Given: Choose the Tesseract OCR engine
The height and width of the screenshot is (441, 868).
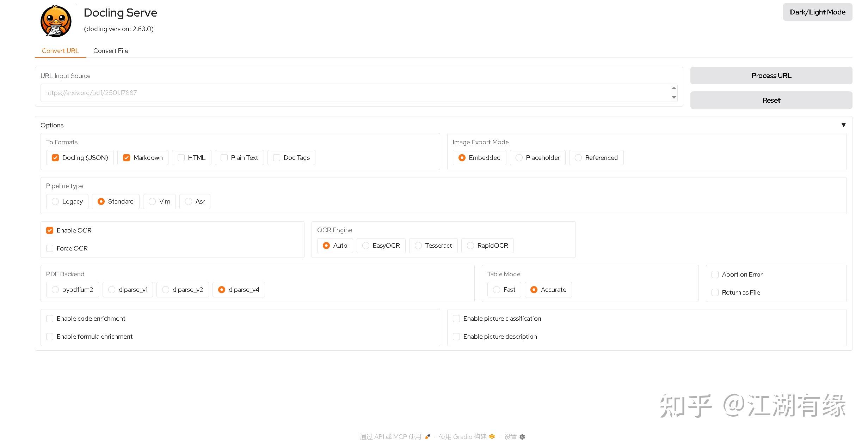Looking at the screenshot, I should click(x=418, y=246).
